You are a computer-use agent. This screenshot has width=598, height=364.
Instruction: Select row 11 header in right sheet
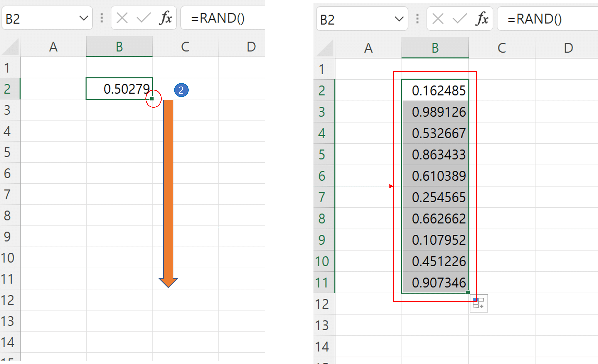(x=324, y=282)
